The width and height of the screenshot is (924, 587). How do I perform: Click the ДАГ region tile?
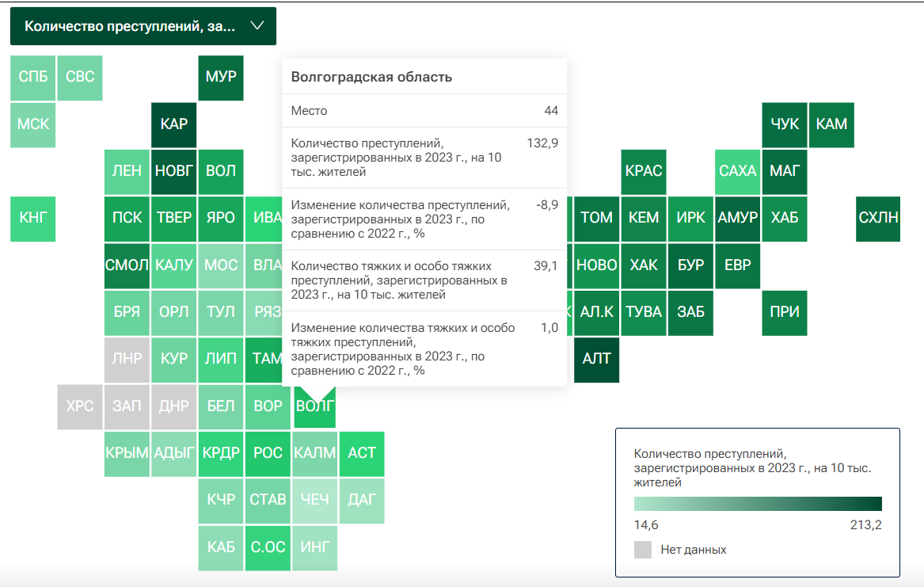362,500
